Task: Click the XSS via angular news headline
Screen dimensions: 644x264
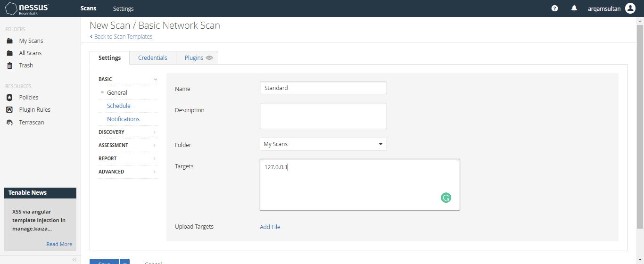Action: pyautogui.click(x=39, y=221)
